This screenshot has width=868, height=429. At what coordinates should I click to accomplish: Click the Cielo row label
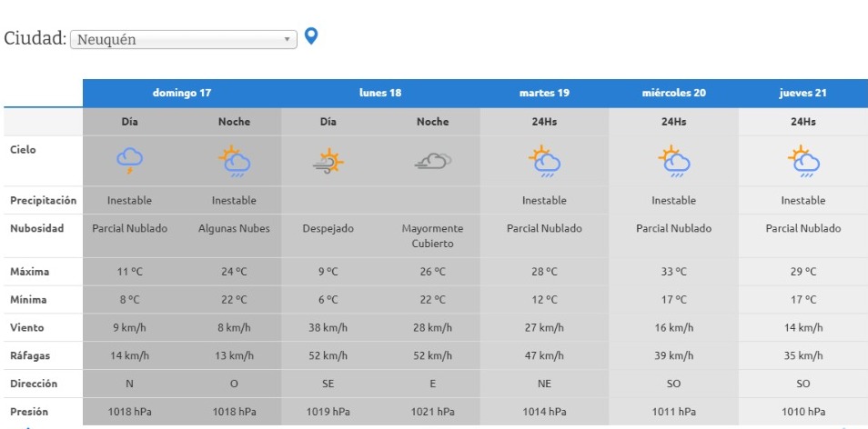coord(24,150)
